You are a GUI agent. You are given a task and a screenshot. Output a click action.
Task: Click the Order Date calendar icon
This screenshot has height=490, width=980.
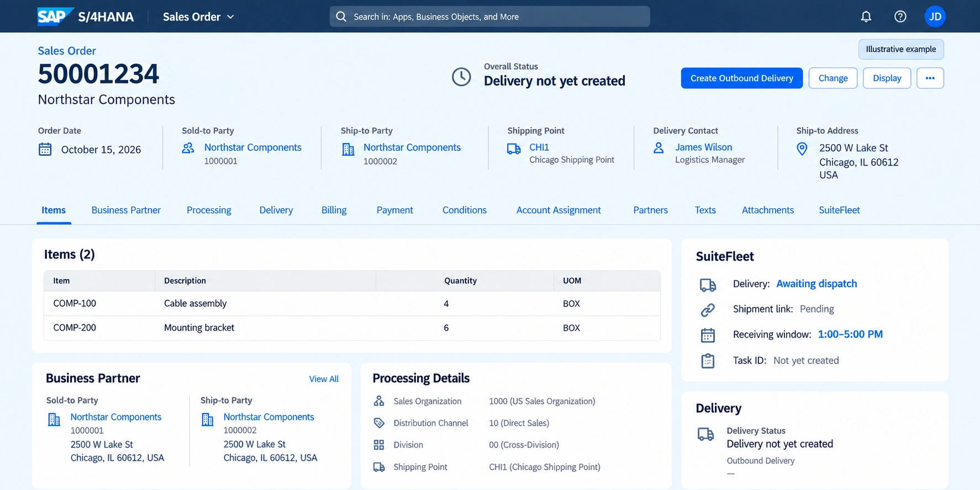[x=45, y=149]
